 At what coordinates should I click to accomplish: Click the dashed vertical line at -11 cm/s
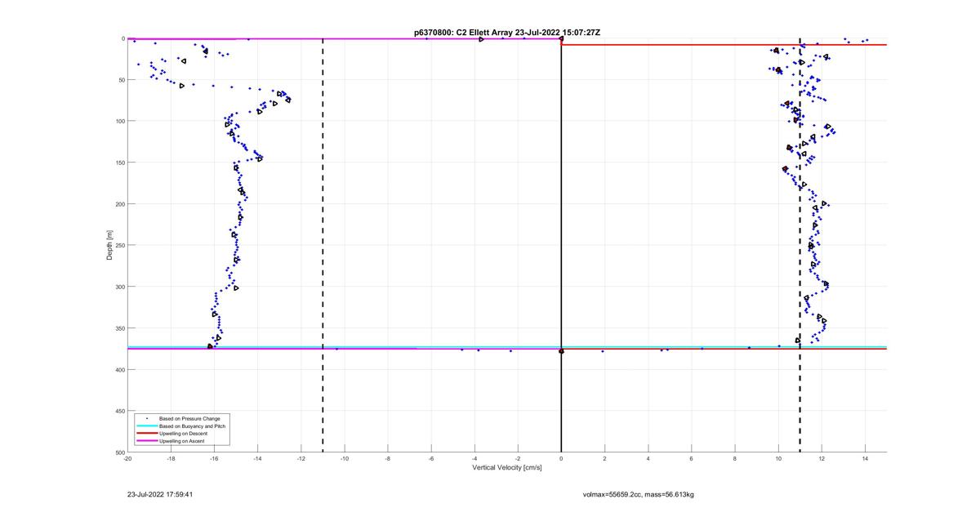click(323, 245)
